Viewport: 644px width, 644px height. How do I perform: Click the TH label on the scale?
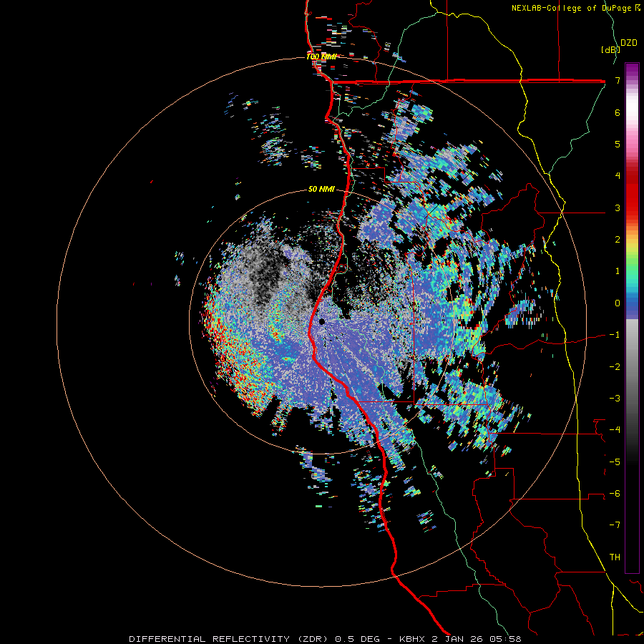[x=615, y=557]
